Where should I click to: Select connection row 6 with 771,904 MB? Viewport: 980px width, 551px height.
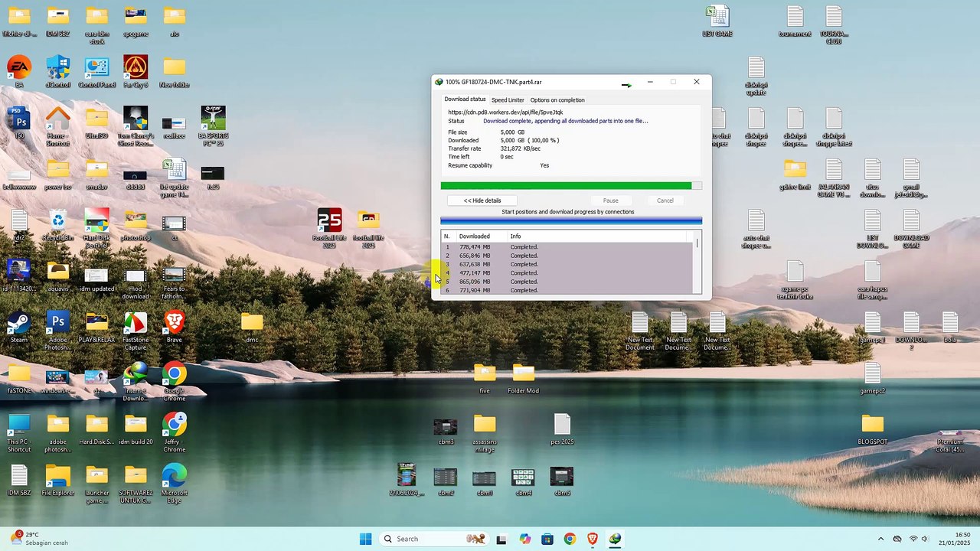[x=567, y=290]
